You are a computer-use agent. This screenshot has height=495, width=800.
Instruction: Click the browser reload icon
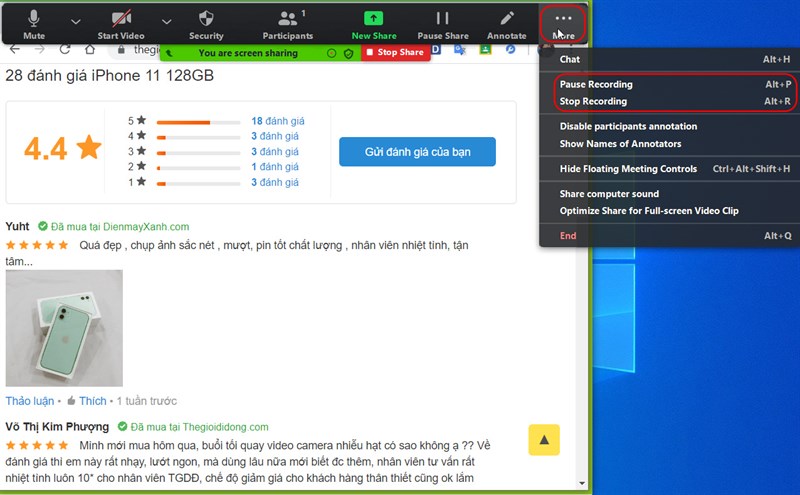[65, 50]
